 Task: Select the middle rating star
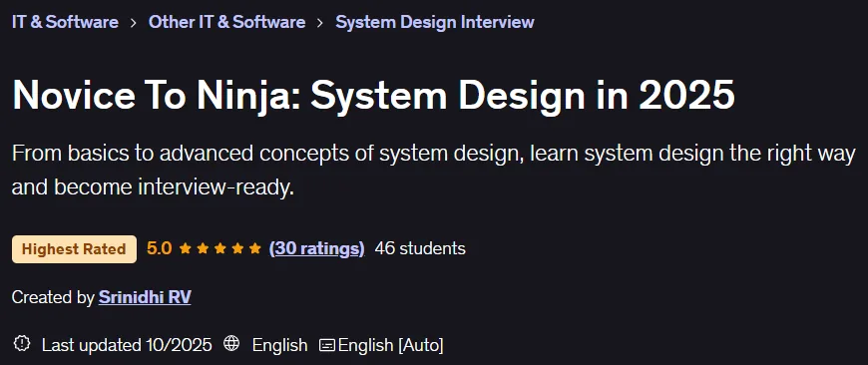(x=219, y=249)
